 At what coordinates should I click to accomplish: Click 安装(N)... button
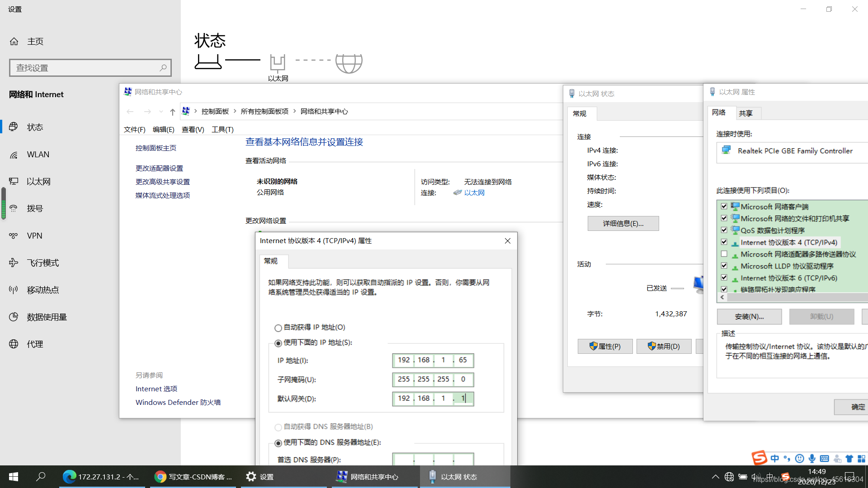749,317
